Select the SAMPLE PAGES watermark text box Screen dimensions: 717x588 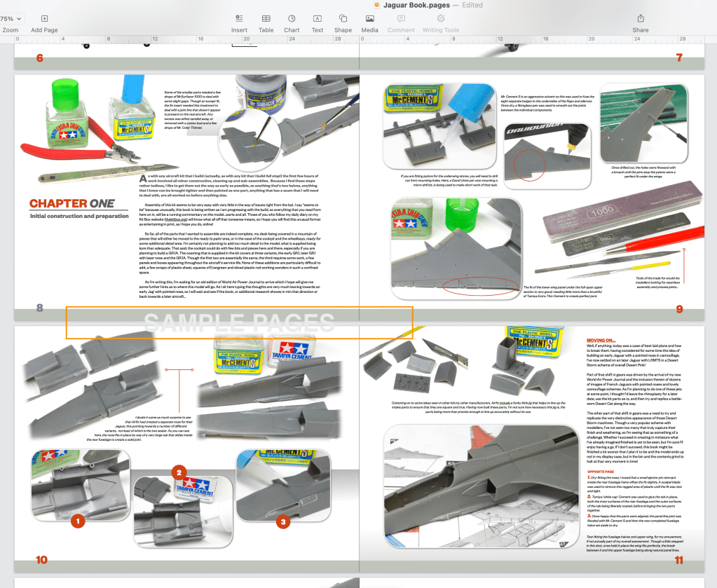tap(239, 322)
